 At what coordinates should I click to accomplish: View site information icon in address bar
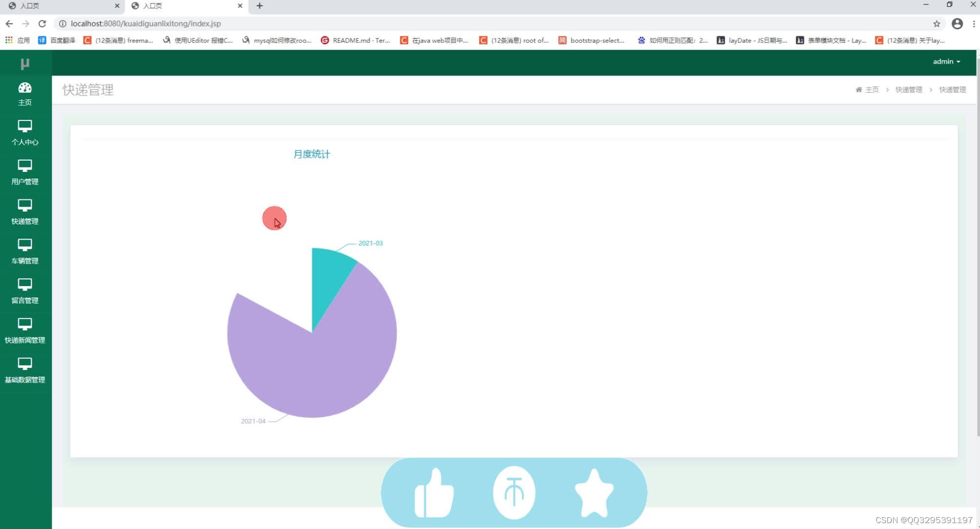point(63,24)
